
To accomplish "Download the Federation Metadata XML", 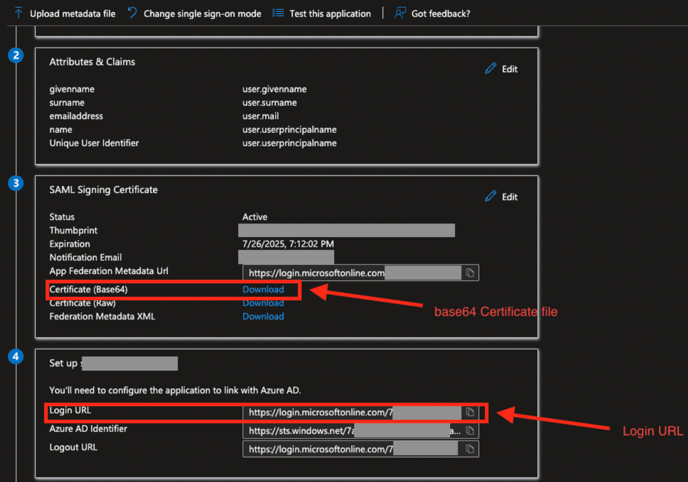I will coord(263,317).
